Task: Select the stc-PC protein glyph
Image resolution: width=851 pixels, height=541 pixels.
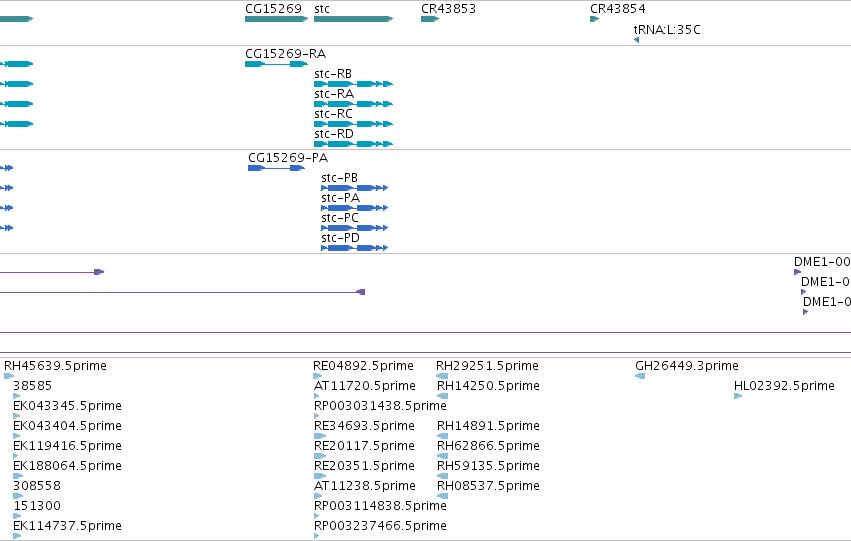Action: pyautogui.click(x=354, y=228)
